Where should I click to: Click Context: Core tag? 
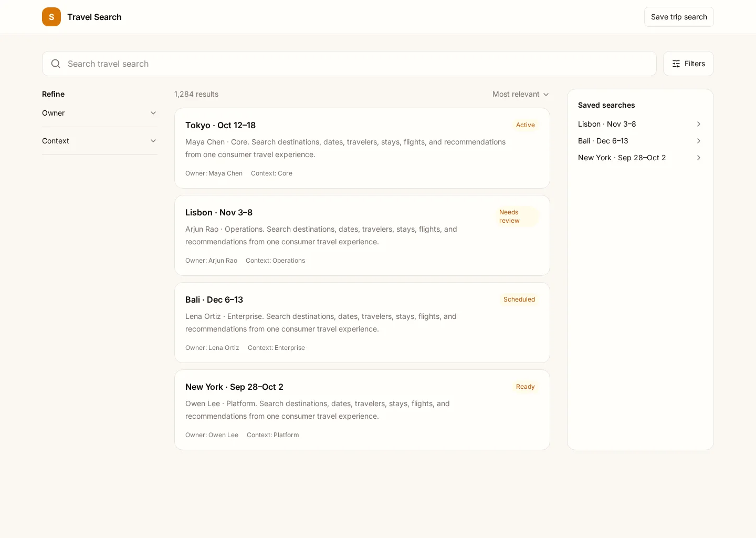point(271,173)
